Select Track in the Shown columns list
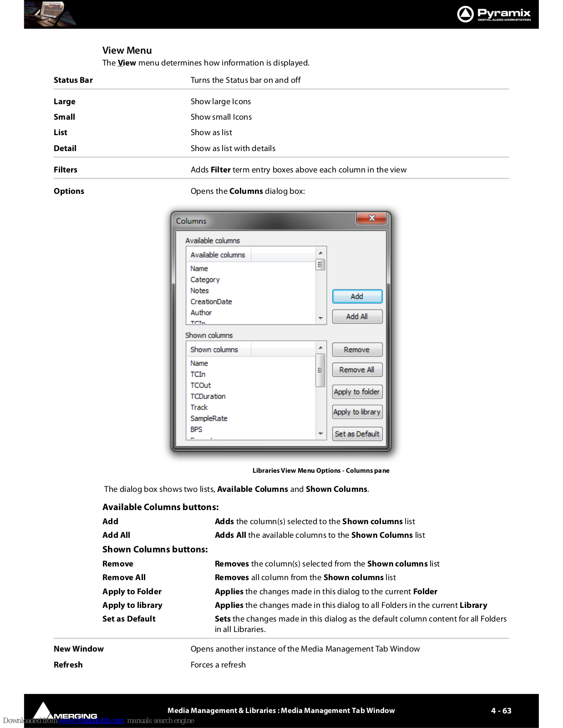The width and height of the screenshot is (563, 728). tap(199, 407)
